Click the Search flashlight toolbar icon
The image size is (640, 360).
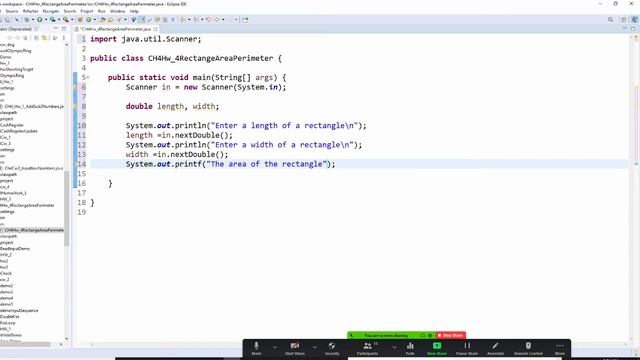coord(119,20)
